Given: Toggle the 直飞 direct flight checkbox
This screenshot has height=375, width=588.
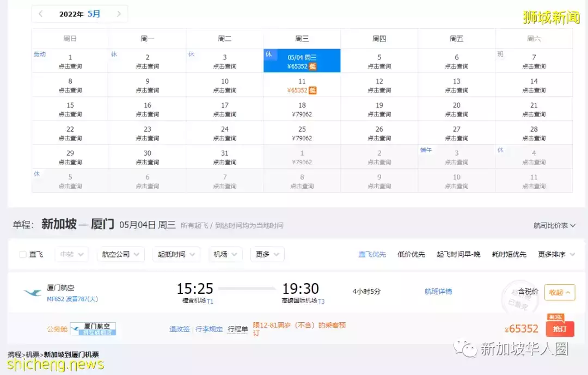Looking at the screenshot, I should [x=23, y=254].
